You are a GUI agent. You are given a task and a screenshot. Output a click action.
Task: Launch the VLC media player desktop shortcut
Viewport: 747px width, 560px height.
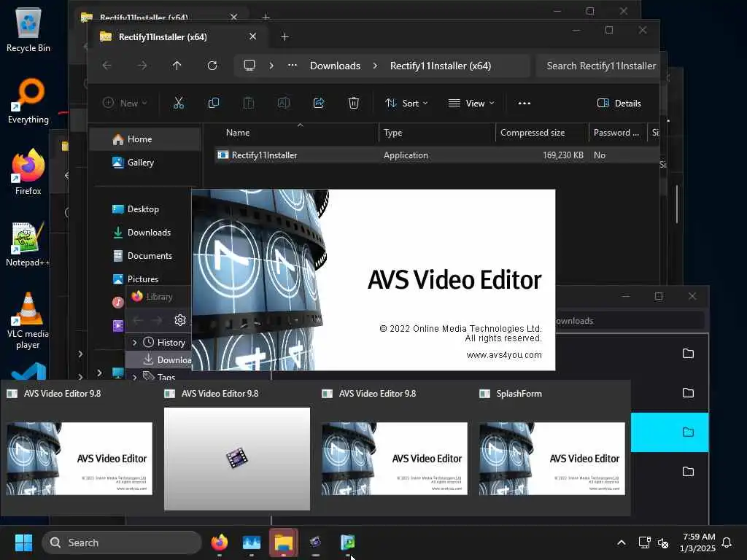[28, 320]
